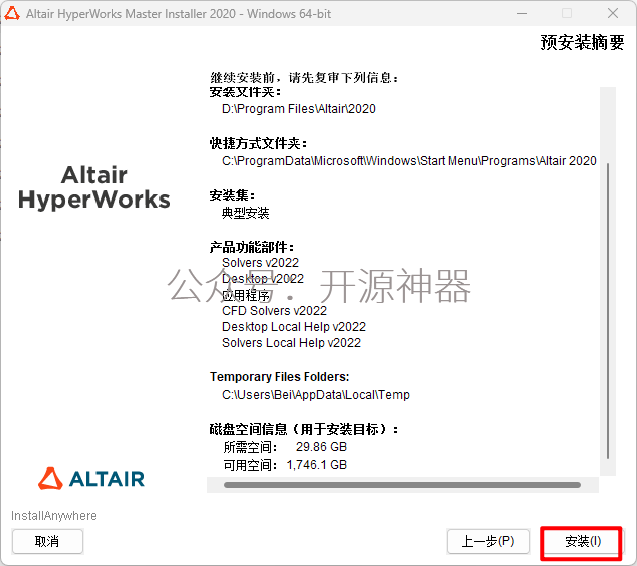This screenshot has width=637, height=566.
Task: Click the Altair logo in title bar
Action: click(x=12, y=13)
